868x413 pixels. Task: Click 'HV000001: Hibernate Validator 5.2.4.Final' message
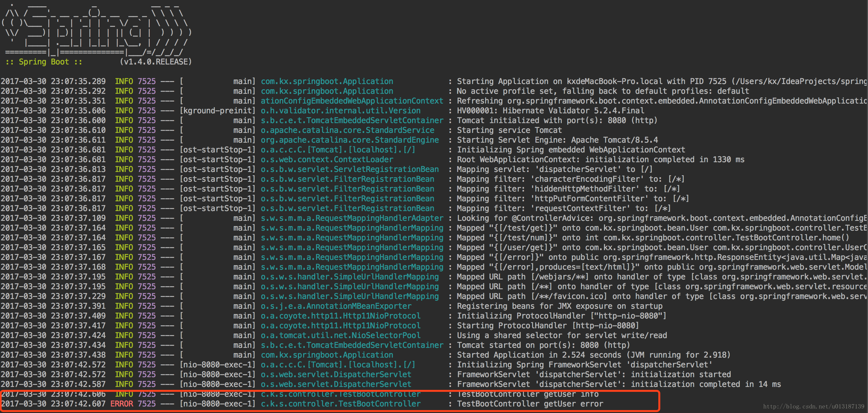[x=550, y=111]
